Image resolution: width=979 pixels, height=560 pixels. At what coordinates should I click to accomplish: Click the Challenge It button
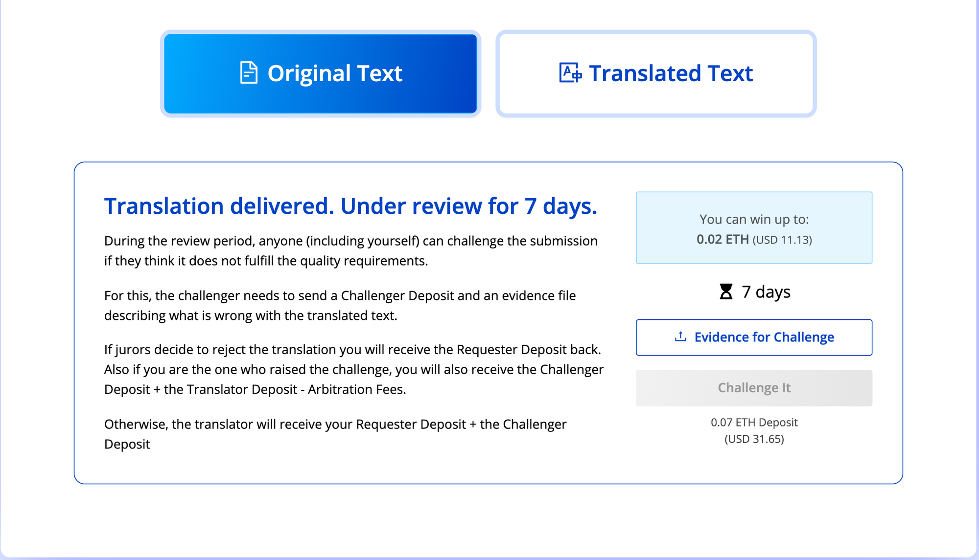[x=754, y=388]
